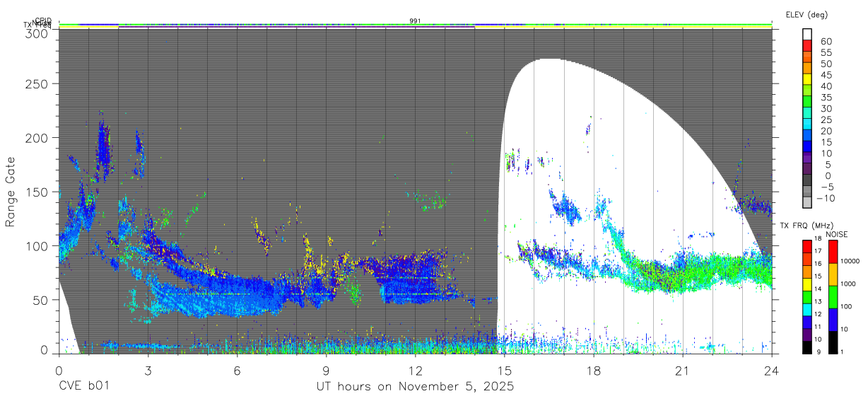Click the white top swatch of ELEV color bar
The height and width of the screenshot is (401, 868).
click(807, 35)
